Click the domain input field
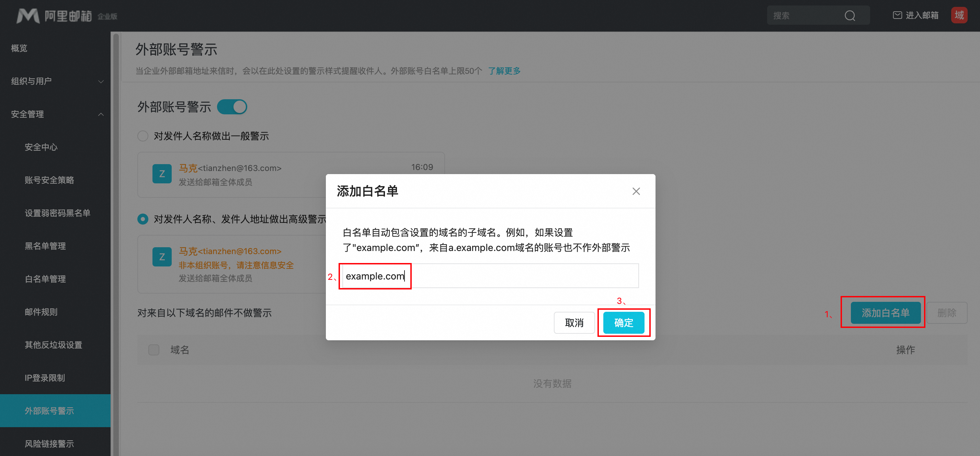Screen dimensions: 980x456 (x=490, y=276)
